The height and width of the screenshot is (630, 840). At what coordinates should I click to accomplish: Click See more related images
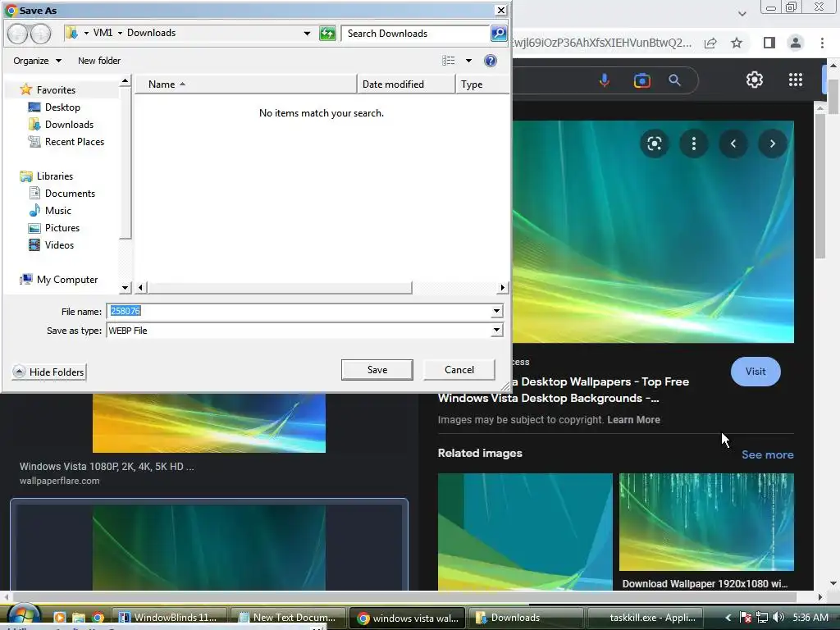click(x=767, y=454)
